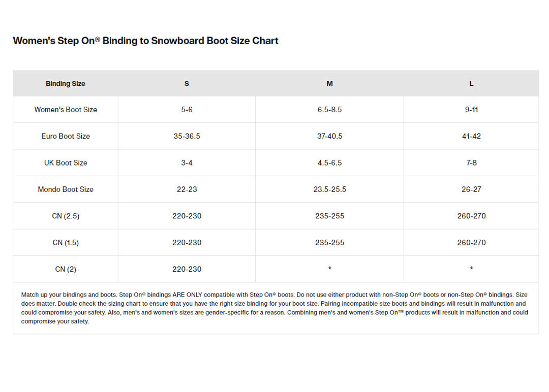
Task: Click the 37-40.5 Euro size cell
Action: click(329, 136)
